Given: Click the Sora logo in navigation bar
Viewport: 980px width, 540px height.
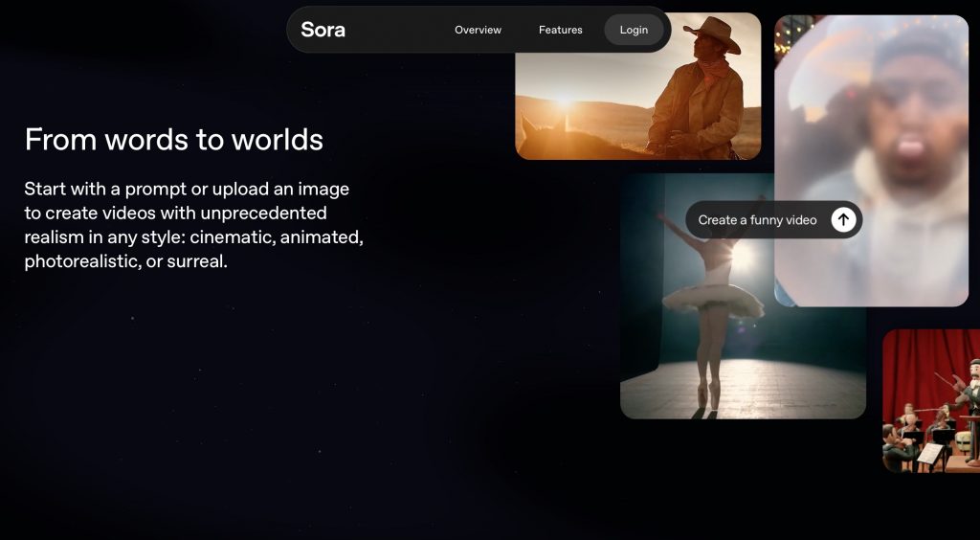Looking at the screenshot, I should click(x=323, y=30).
